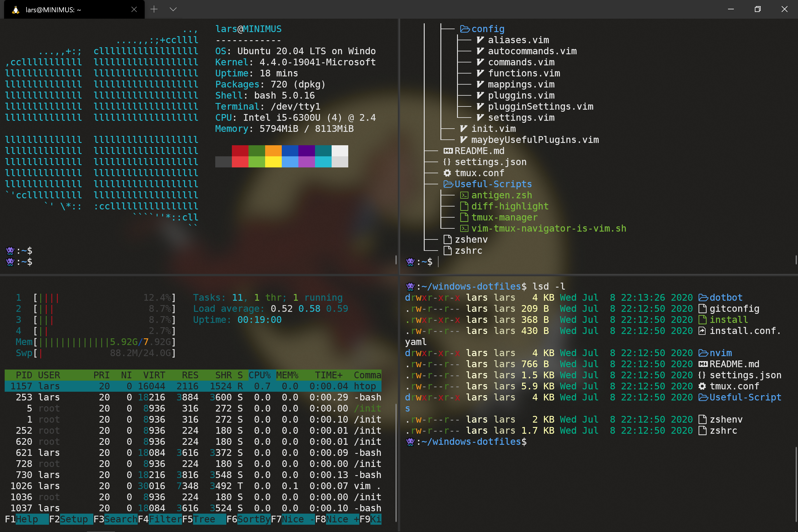Click the vim icon beside aliases.vim

click(x=480, y=40)
